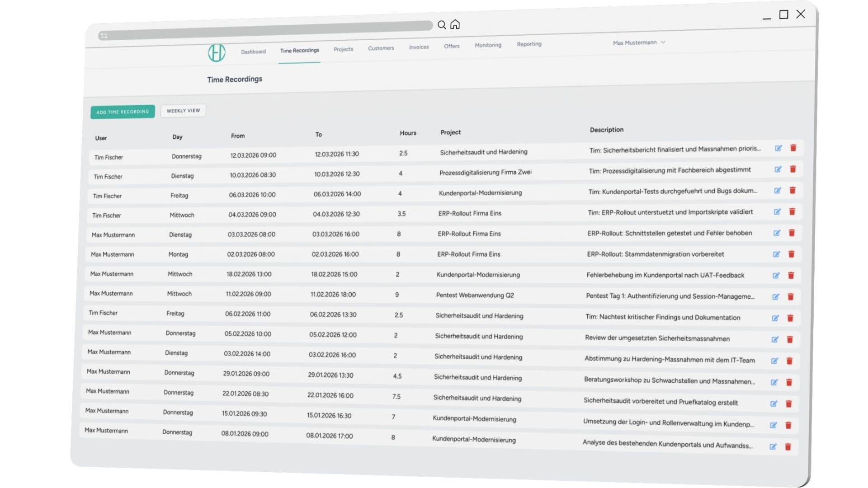Switch to the Projects tab

click(343, 49)
